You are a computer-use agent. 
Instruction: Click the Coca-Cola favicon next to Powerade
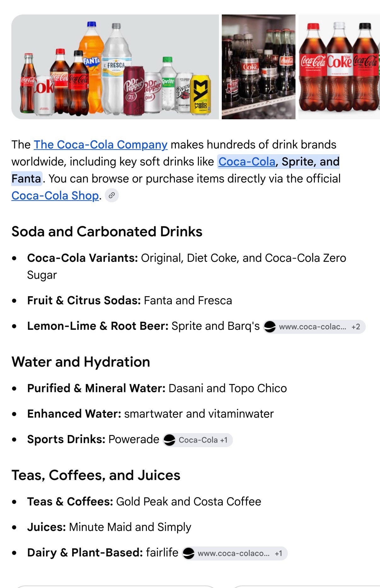(170, 440)
